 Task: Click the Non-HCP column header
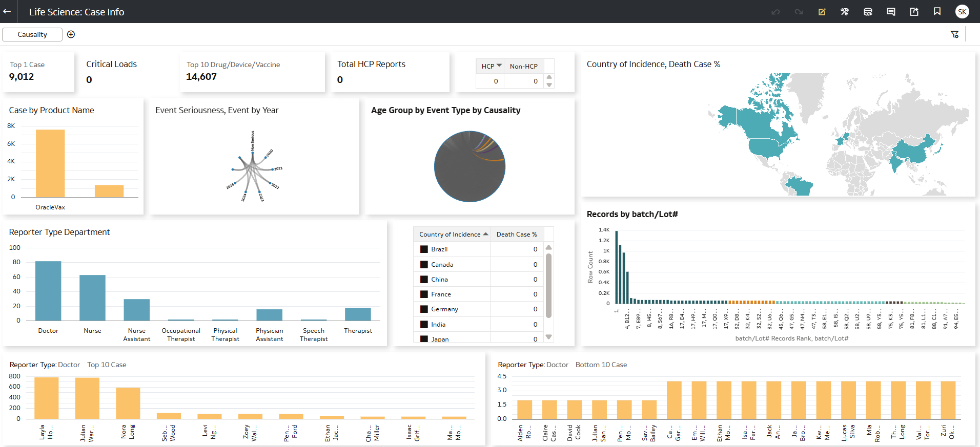tap(523, 66)
